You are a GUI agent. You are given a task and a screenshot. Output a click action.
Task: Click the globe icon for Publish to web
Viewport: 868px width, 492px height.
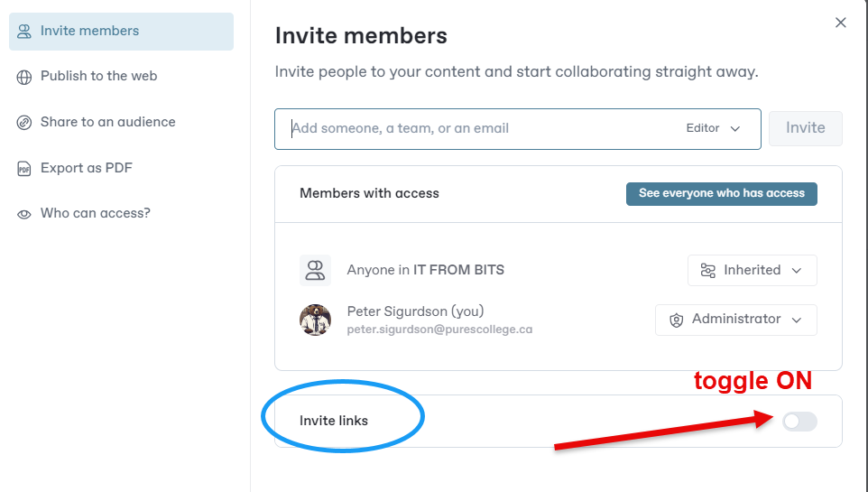tap(24, 77)
